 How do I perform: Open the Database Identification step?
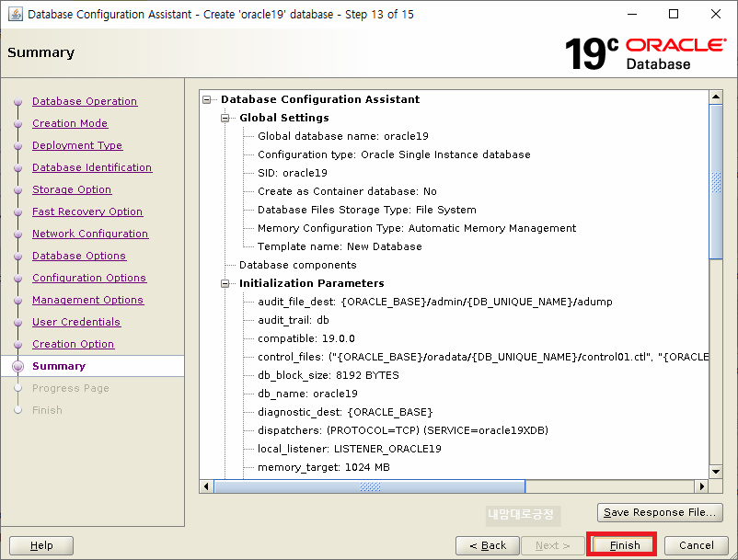(x=92, y=167)
